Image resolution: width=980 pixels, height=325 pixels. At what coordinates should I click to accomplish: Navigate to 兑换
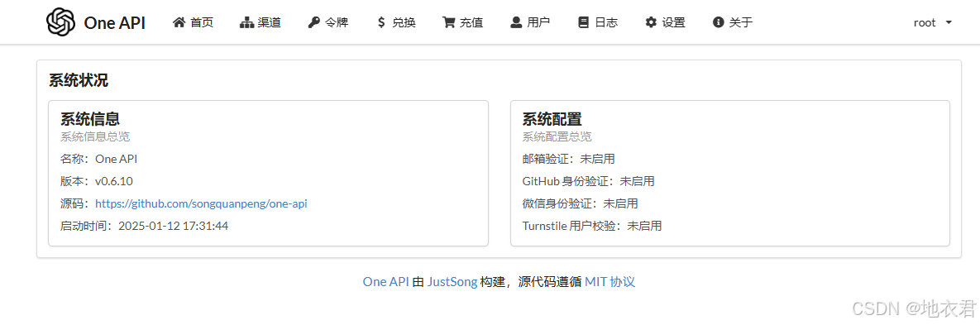397,22
